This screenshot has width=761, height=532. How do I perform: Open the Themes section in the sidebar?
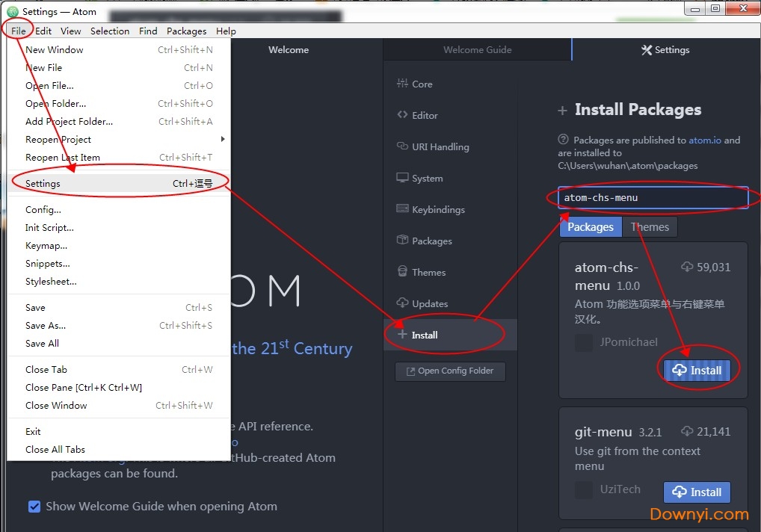coord(428,273)
